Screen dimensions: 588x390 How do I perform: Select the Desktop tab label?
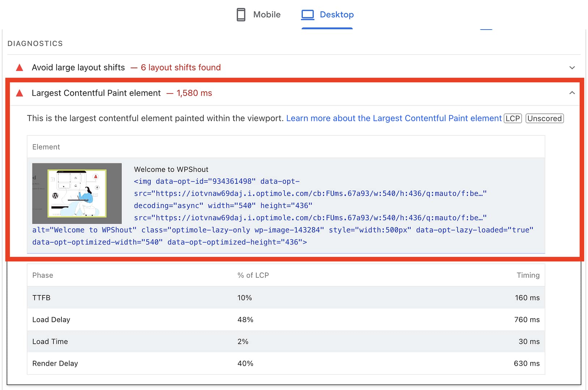pyautogui.click(x=336, y=15)
